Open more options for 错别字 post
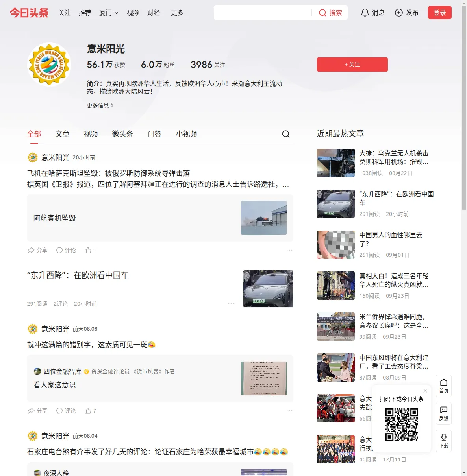467x476 pixels. [x=289, y=411]
